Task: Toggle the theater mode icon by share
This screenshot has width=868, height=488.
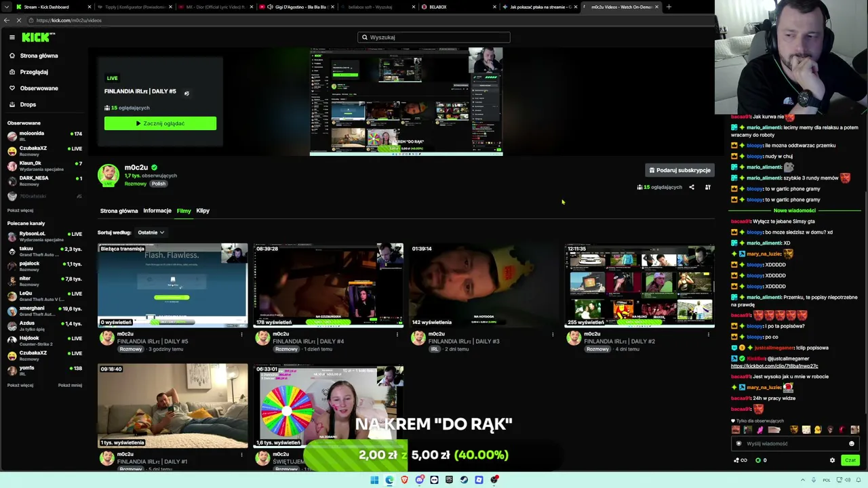Action: [x=708, y=187]
